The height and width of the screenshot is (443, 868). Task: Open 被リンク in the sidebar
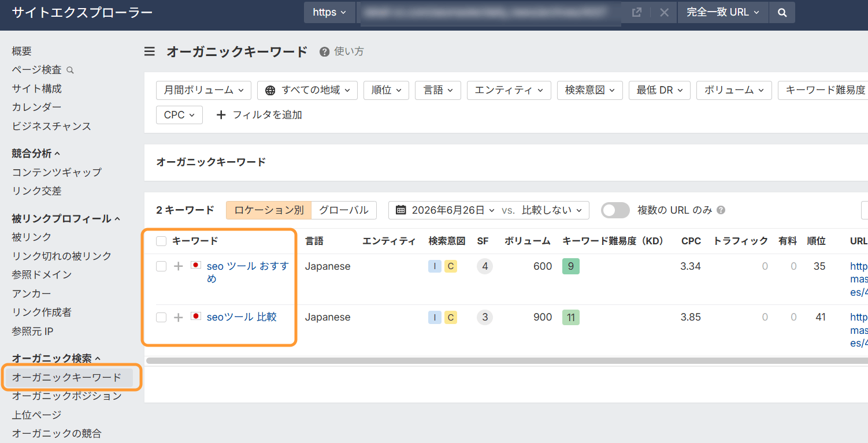[x=32, y=237]
